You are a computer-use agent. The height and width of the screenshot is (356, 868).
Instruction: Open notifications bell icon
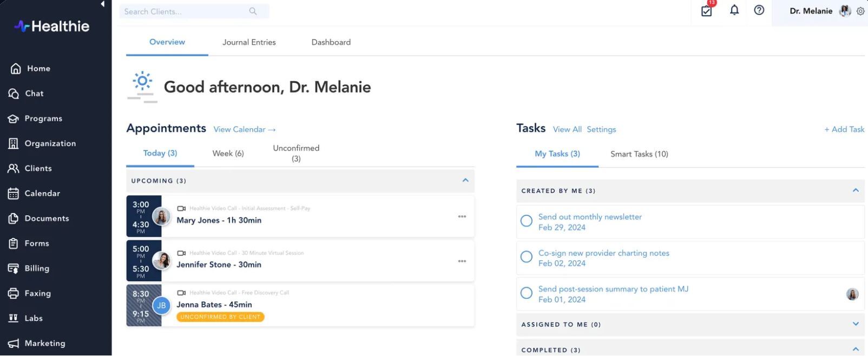[x=734, y=10]
